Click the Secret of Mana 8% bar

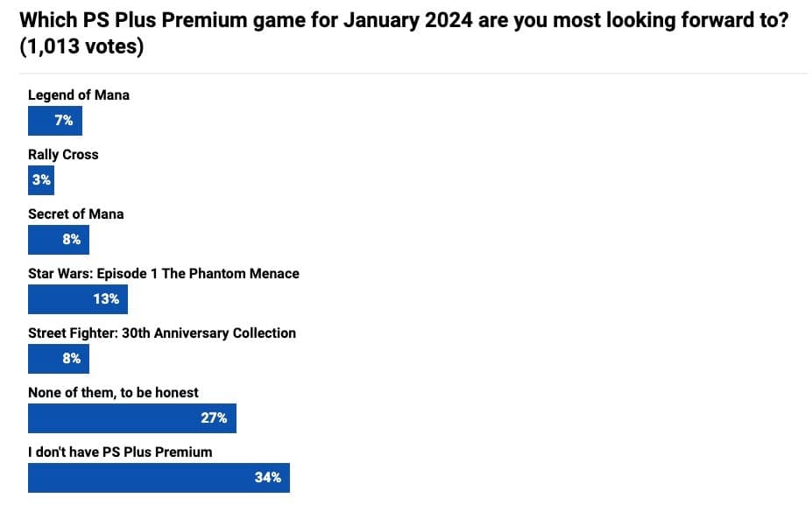pyautogui.click(x=59, y=240)
